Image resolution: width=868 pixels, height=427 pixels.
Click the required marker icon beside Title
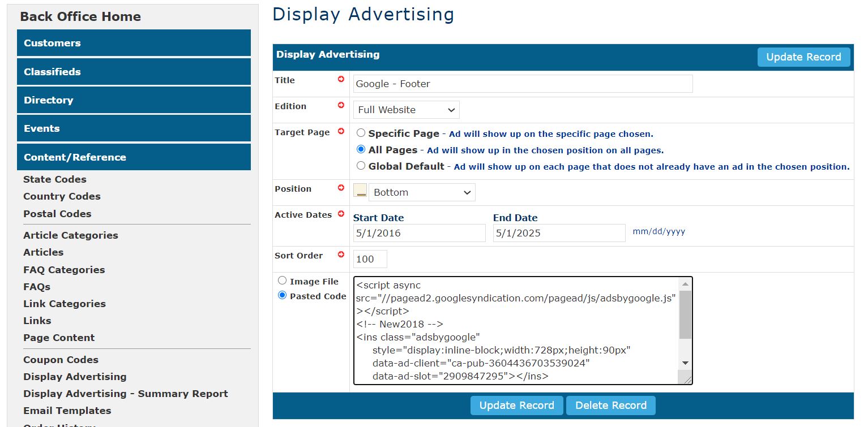click(x=341, y=80)
